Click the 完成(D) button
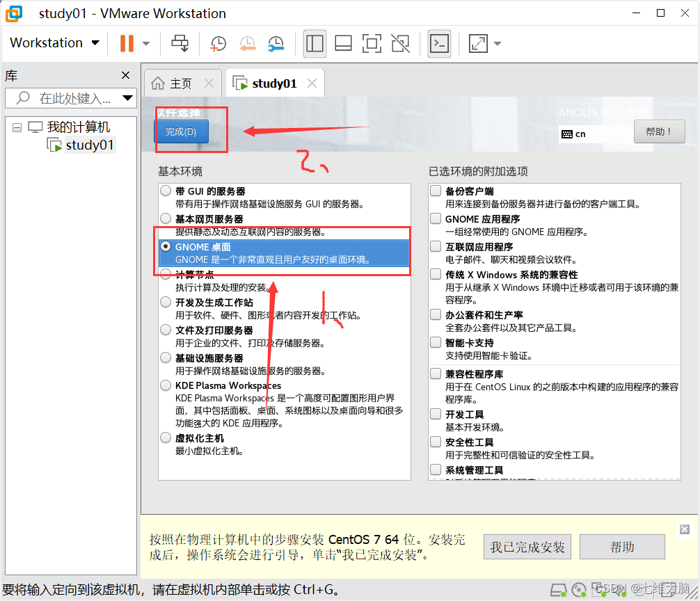The height and width of the screenshot is (601, 700). click(x=181, y=131)
